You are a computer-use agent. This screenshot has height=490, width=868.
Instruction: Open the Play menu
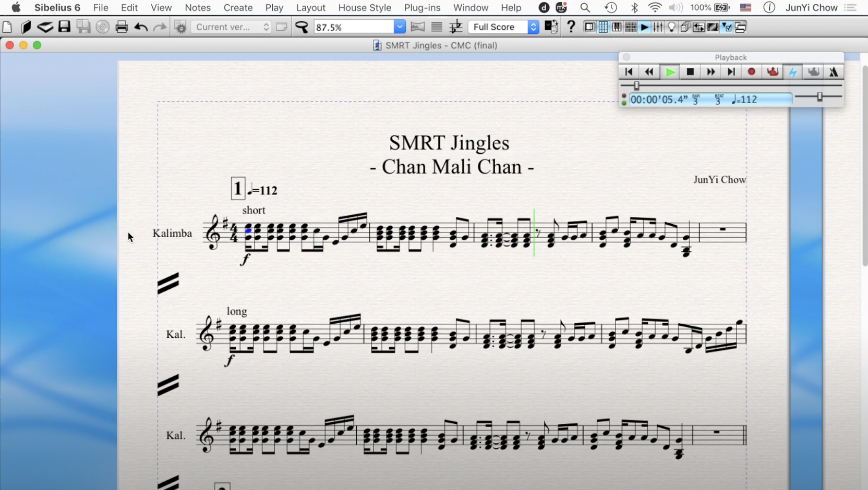tap(274, 8)
